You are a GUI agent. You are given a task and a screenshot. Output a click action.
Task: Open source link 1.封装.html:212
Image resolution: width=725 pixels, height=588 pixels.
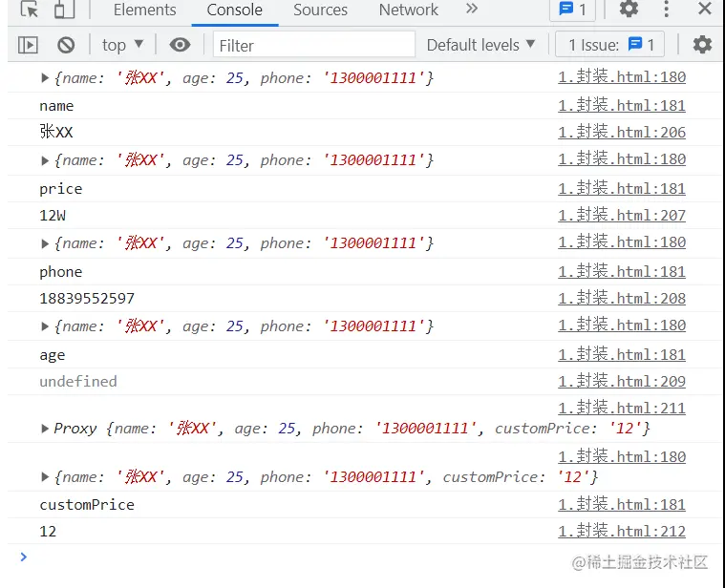(622, 531)
